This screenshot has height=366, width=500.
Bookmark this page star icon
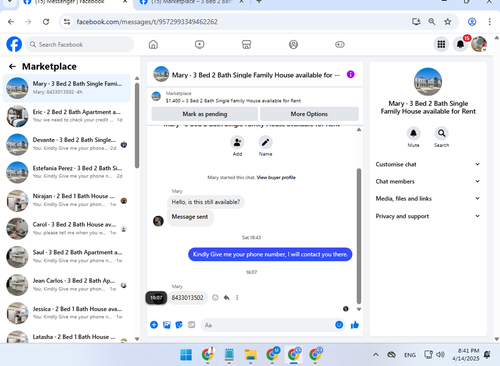coord(448,22)
